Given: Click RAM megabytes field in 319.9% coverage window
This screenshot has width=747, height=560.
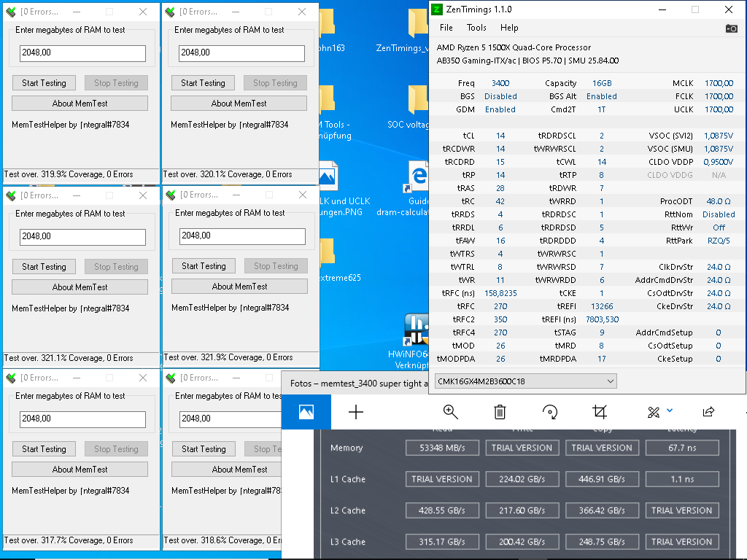Looking at the screenshot, I should pos(82,52).
